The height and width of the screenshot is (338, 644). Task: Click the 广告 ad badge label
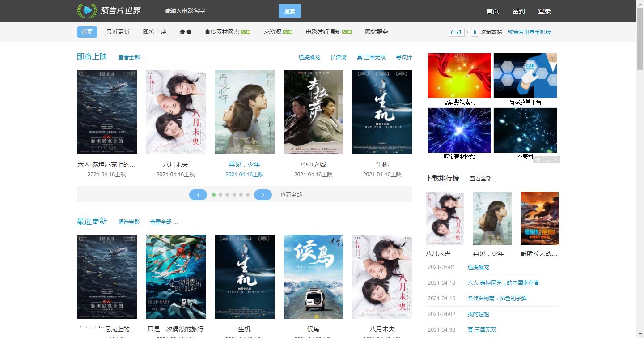[x=543, y=159]
